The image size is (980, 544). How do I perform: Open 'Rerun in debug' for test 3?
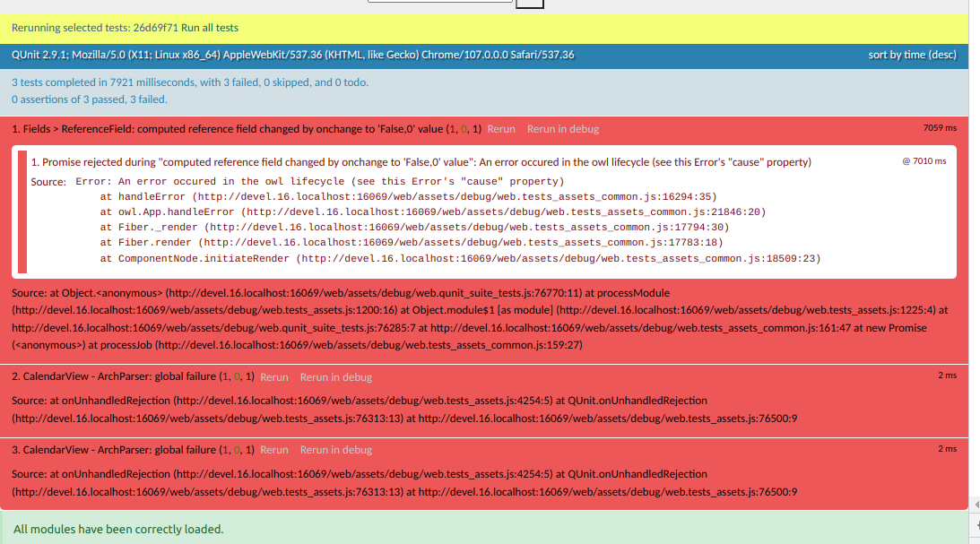[335, 450]
